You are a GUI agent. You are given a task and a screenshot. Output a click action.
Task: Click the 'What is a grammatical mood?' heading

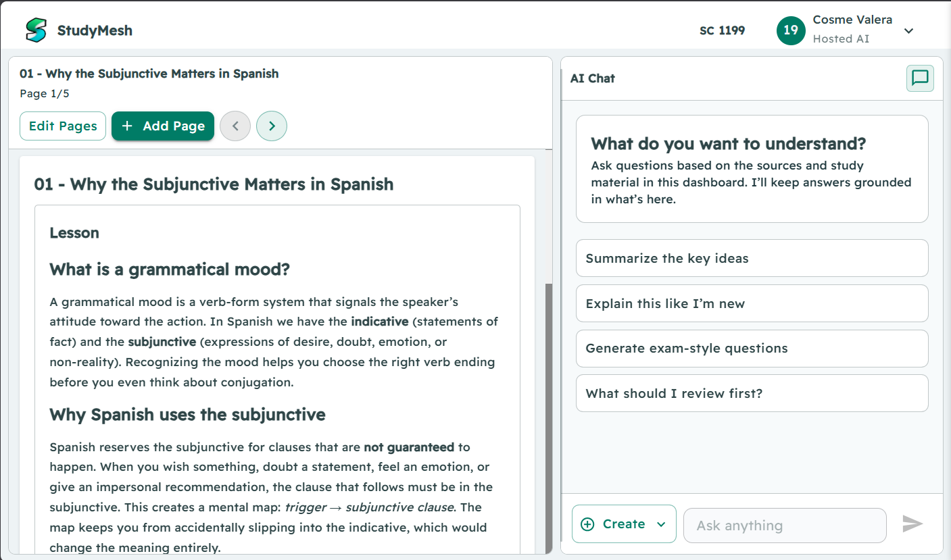pyautogui.click(x=170, y=270)
